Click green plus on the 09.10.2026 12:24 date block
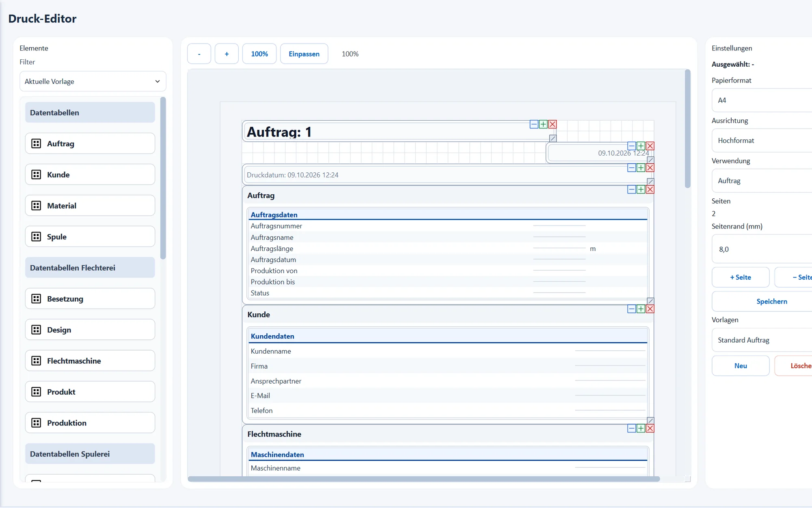The width and height of the screenshot is (812, 508). [641, 146]
